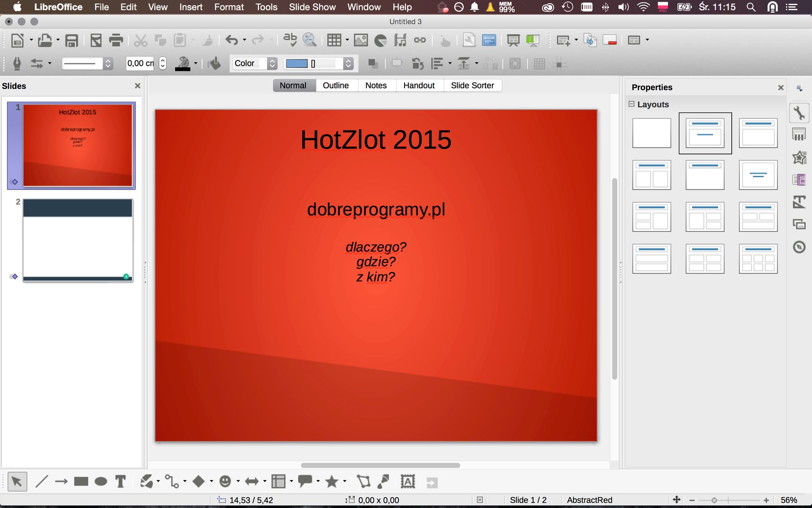Click the 56% zoom level
The image size is (812, 508).
coord(789,500)
